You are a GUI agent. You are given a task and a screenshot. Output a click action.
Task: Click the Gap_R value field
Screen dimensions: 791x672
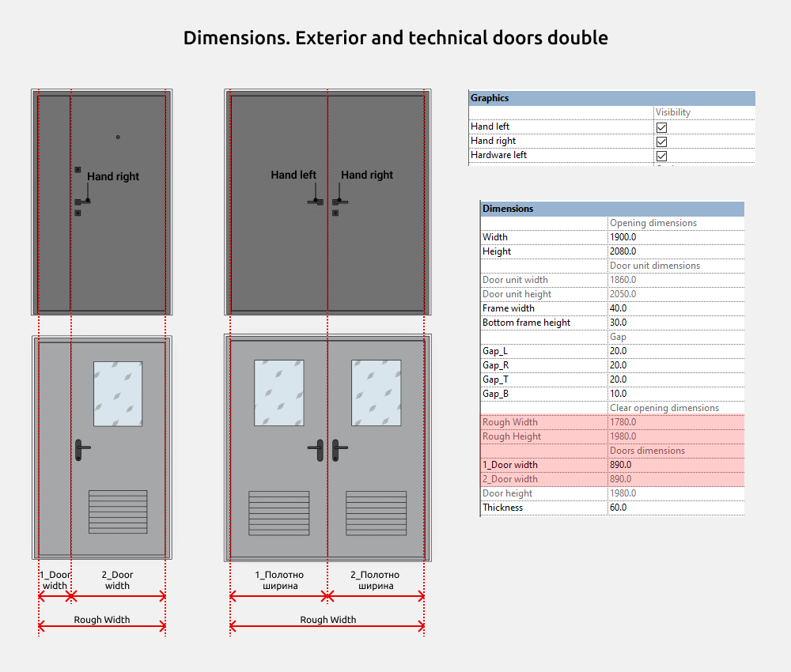(676, 365)
